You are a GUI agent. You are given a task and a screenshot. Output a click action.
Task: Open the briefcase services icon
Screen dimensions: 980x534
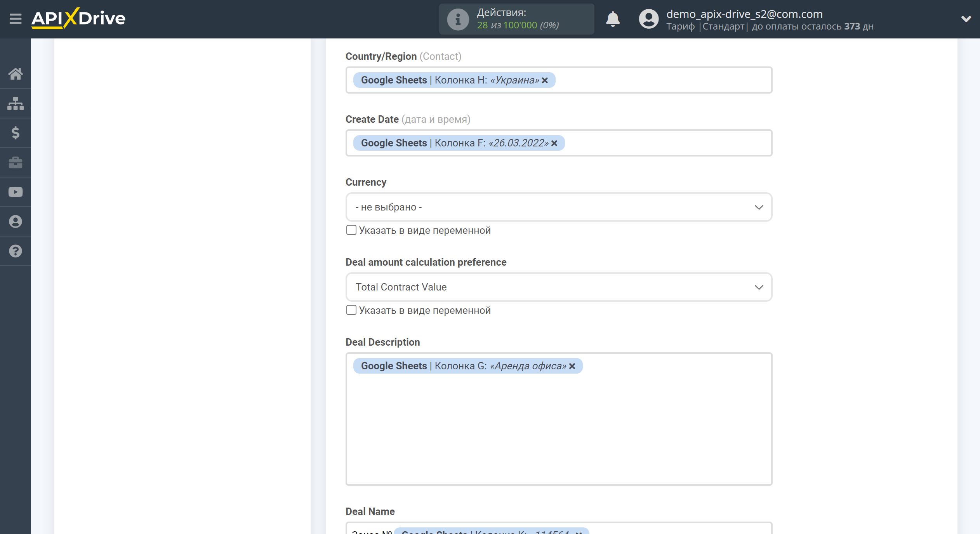(16, 162)
